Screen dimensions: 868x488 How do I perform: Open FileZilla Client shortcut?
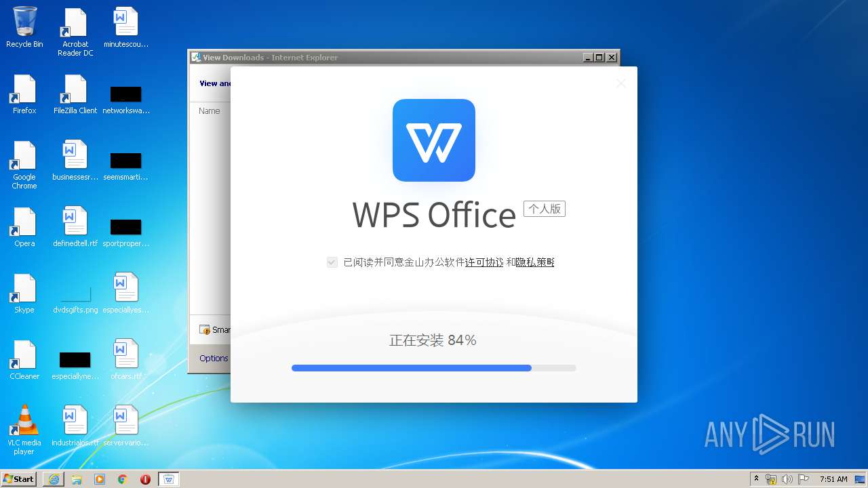[75, 94]
